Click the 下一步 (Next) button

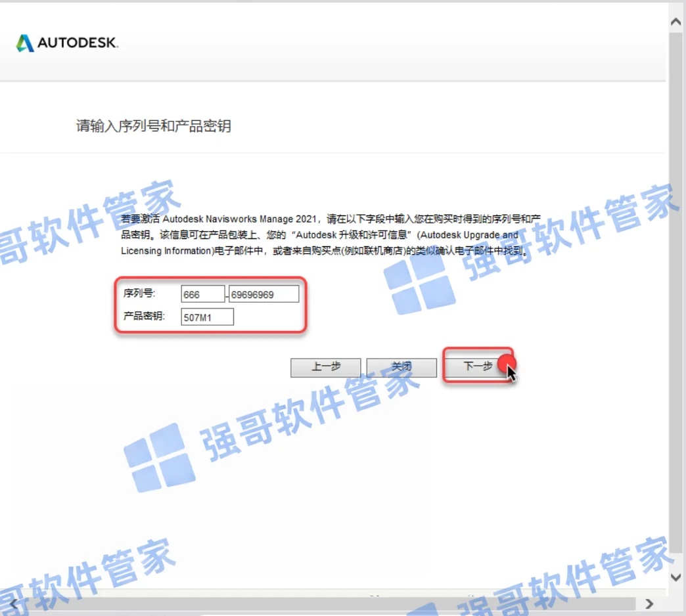click(478, 366)
